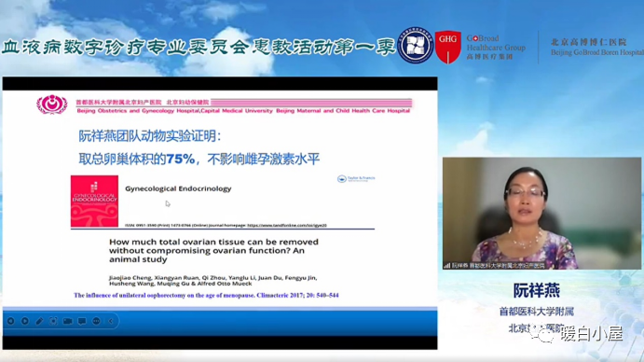Click the Gynecological Endocrinology journal cover

94,202
